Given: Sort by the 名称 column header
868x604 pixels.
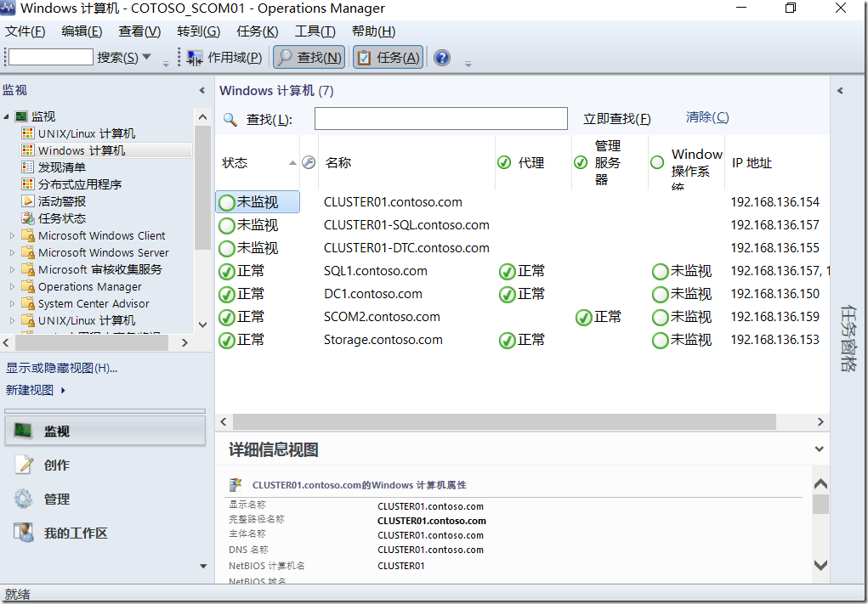Looking at the screenshot, I should 407,162.
